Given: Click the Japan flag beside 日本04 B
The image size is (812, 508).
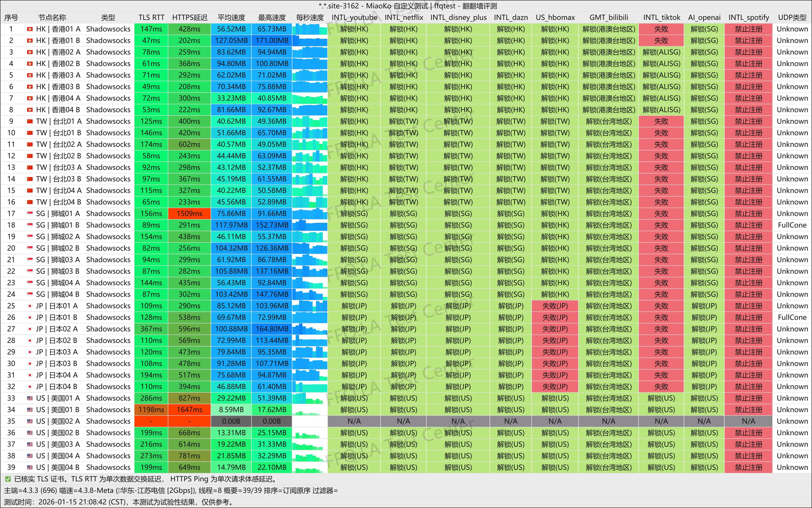Looking at the screenshot, I should click(30, 387).
